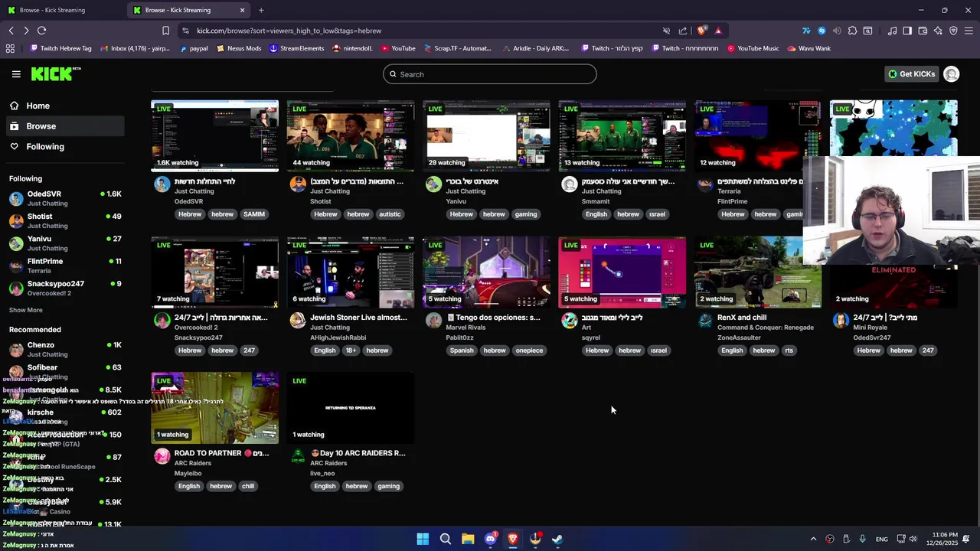Open the Nexus Mods bookmark
The image size is (980, 551).
239,48
